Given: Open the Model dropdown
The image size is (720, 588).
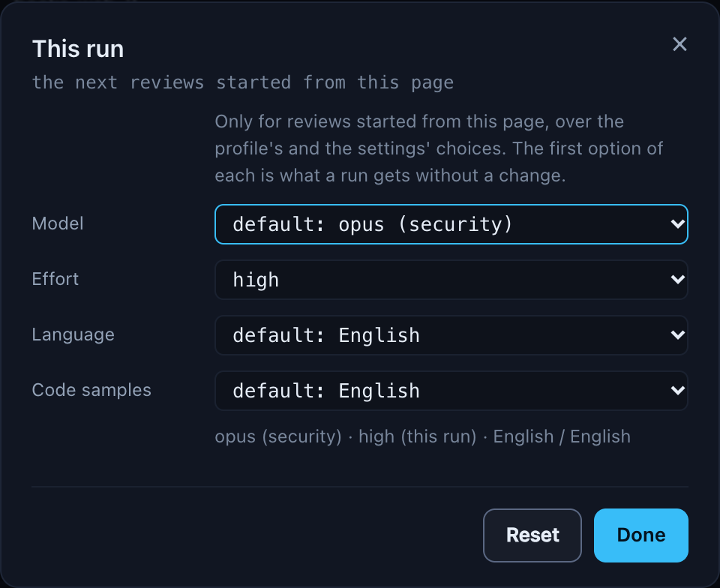Looking at the screenshot, I should tap(451, 224).
